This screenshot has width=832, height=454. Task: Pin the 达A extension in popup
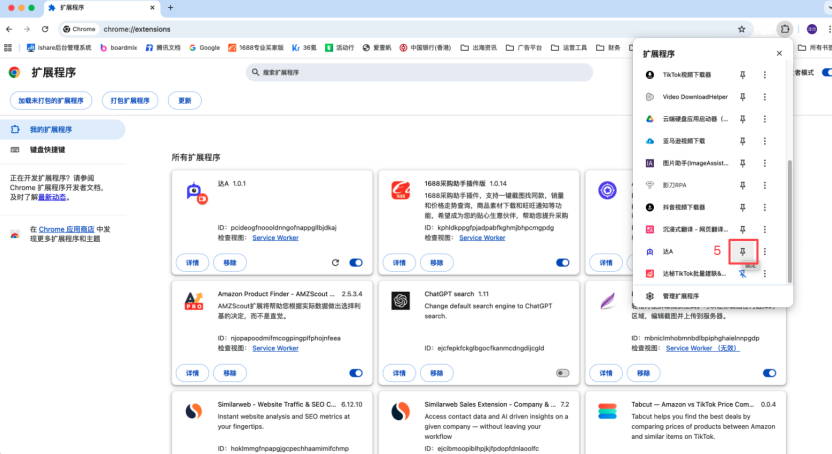742,251
